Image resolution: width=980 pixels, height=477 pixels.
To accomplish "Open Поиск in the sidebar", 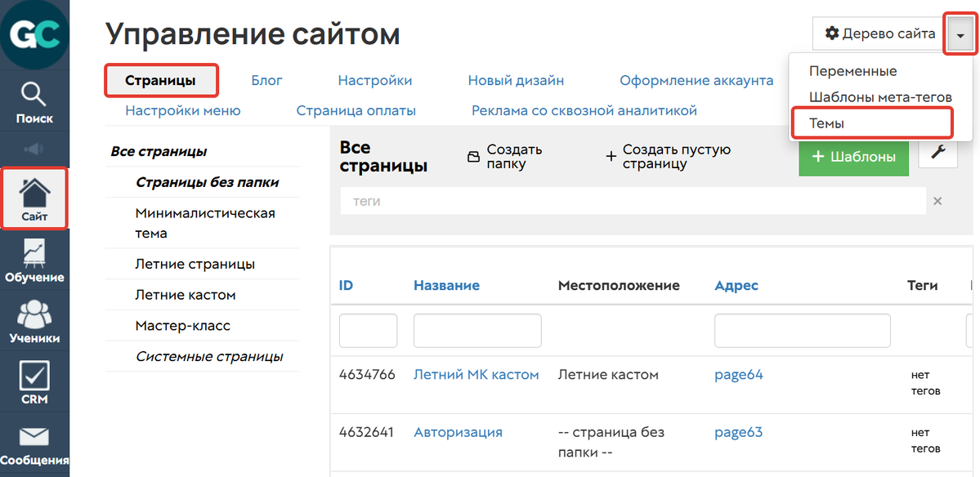I will click(34, 101).
